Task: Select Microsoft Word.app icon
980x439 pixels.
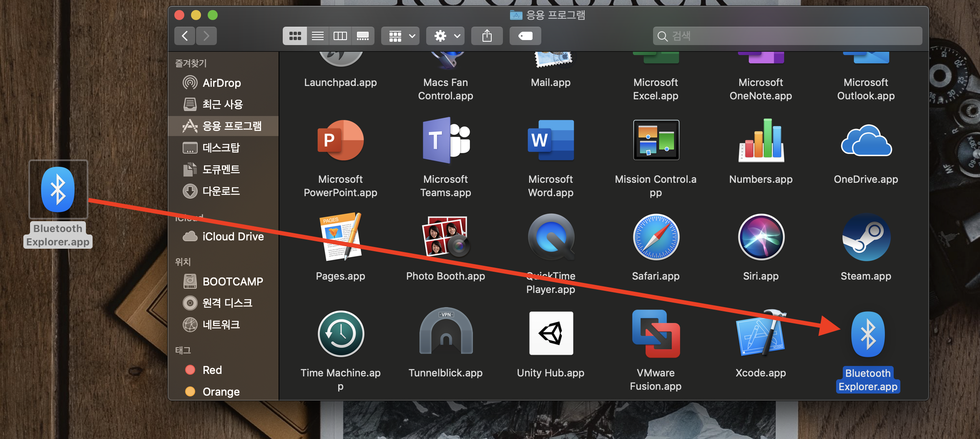Action: pyautogui.click(x=551, y=140)
